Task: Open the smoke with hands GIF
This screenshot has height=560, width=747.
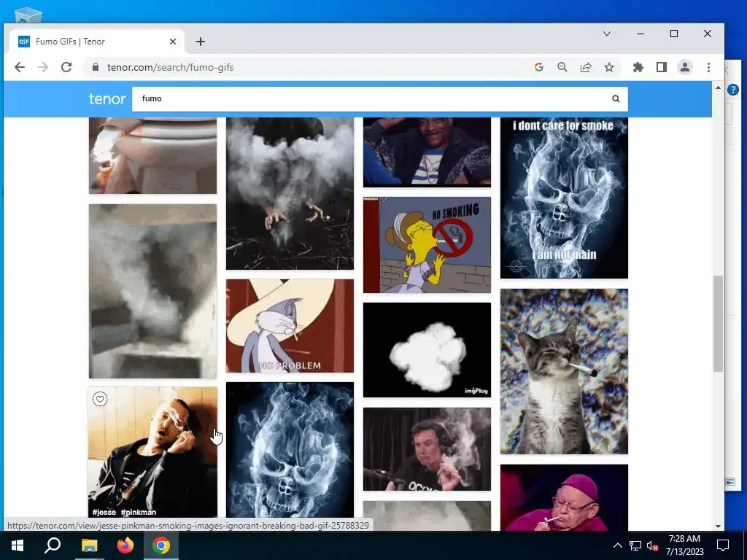Action: click(x=290, y=193)
